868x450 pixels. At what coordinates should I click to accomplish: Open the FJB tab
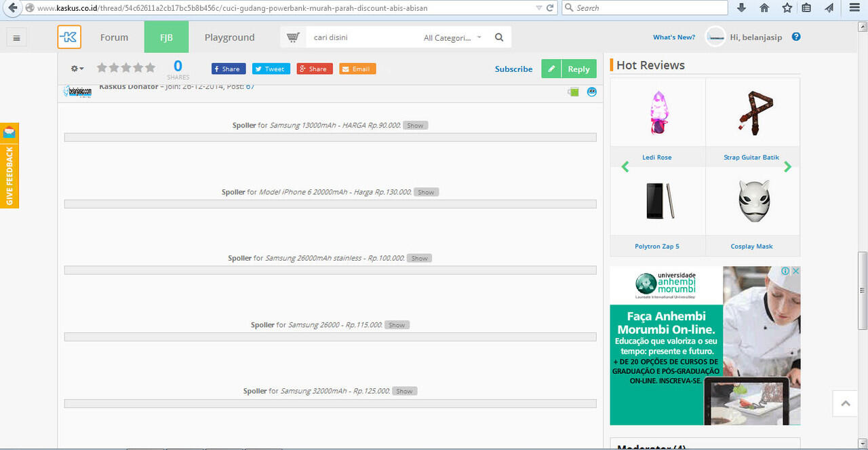(x=166, y=37)
